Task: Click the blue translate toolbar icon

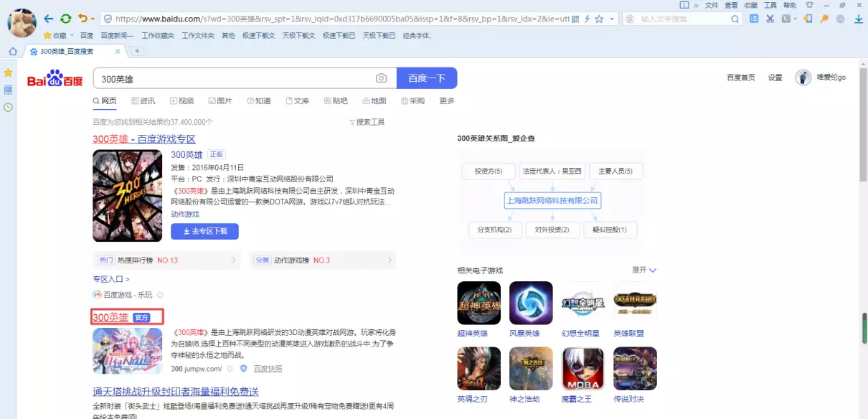Action: pos(754,19)
